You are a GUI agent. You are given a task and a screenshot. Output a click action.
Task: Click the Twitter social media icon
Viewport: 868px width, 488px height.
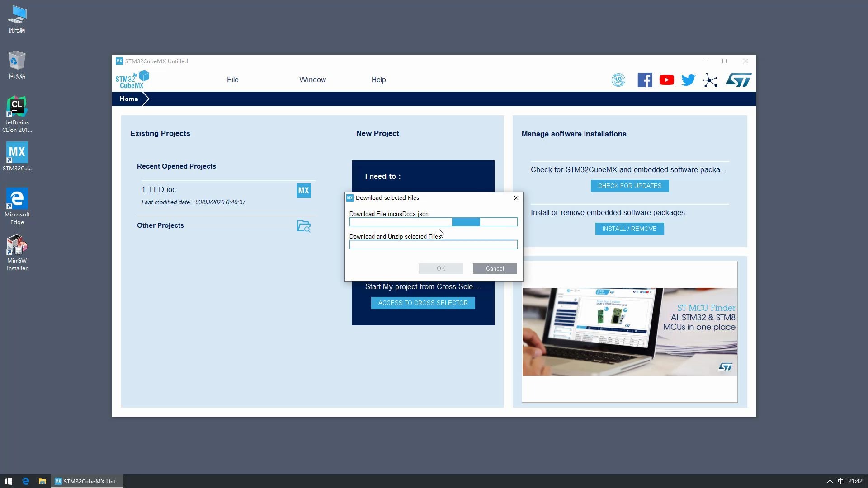click(x=688, y=80)
